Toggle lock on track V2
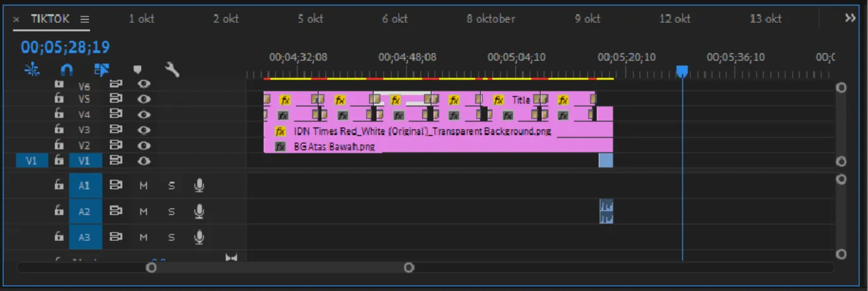This screenshot has height=291, width=868. click(59, 145)
